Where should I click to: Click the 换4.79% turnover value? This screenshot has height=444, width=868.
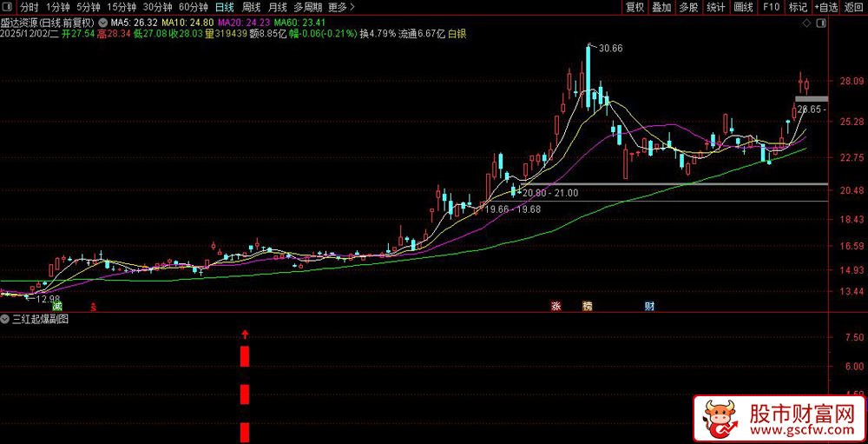378,34
